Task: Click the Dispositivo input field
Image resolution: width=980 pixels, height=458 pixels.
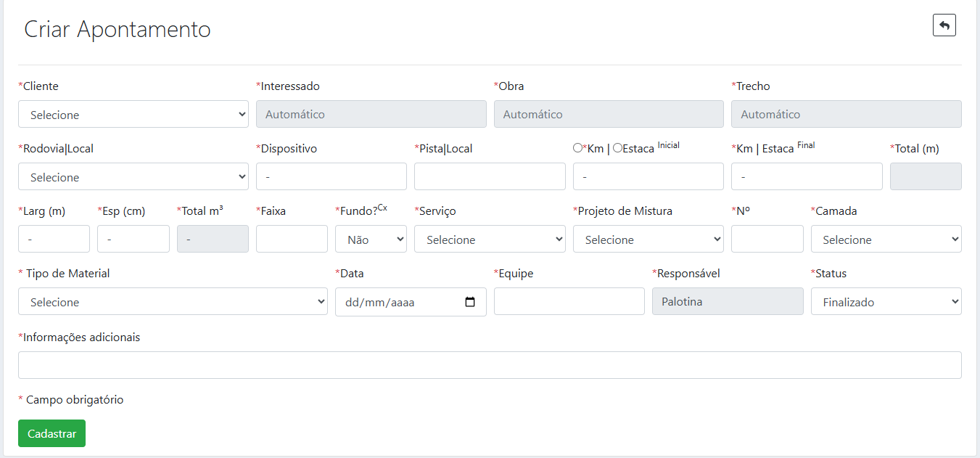Action: point(331,176)
